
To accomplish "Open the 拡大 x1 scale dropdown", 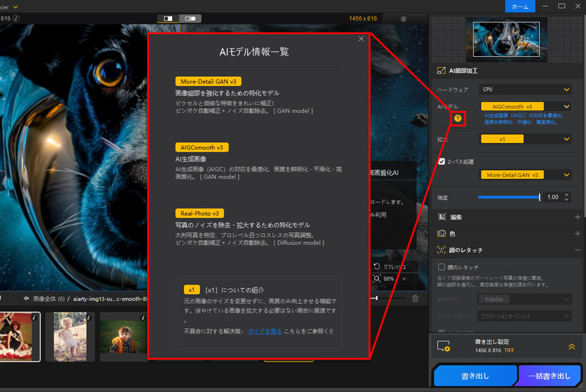I will pos(526,139).
